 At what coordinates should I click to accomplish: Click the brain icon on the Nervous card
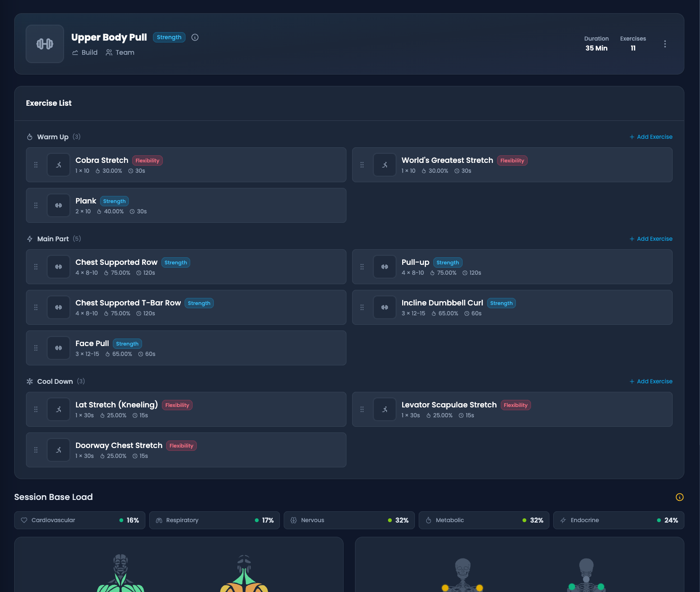(294, 520)
